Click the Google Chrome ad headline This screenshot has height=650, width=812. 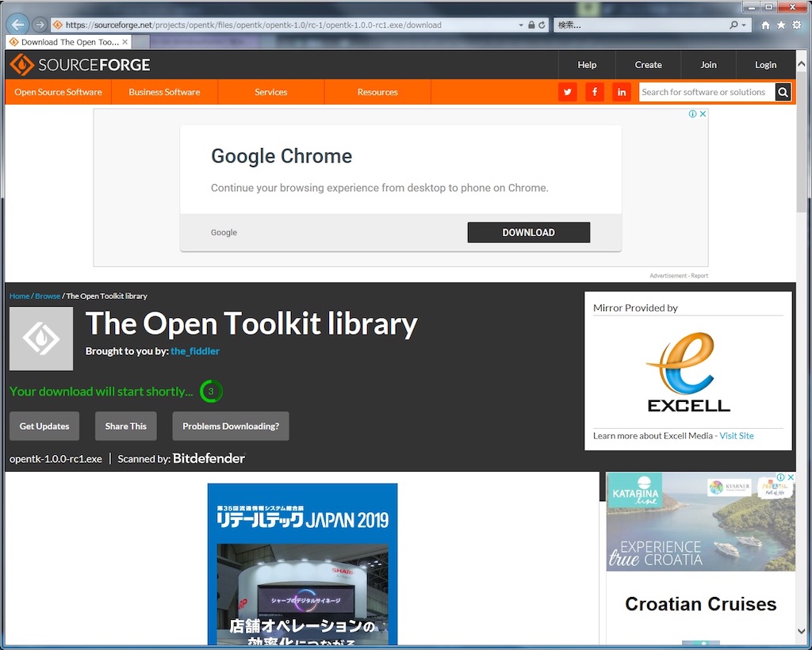(282, 156)
